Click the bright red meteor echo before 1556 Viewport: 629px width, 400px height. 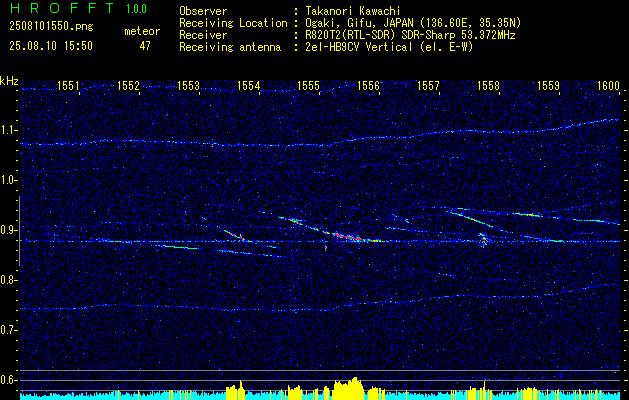tap(347, 237)
